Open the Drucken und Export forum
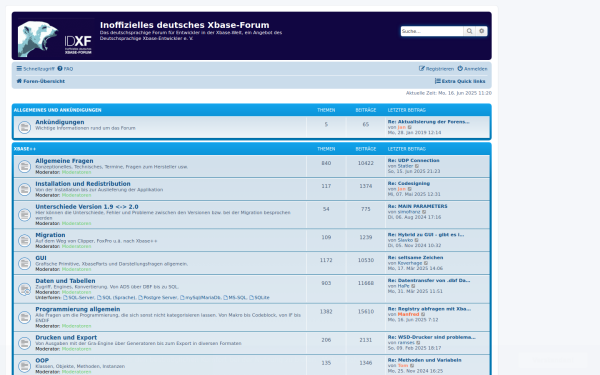Image resolution: width=600 pixels, height=375 pixels. (x=66, y=338)
